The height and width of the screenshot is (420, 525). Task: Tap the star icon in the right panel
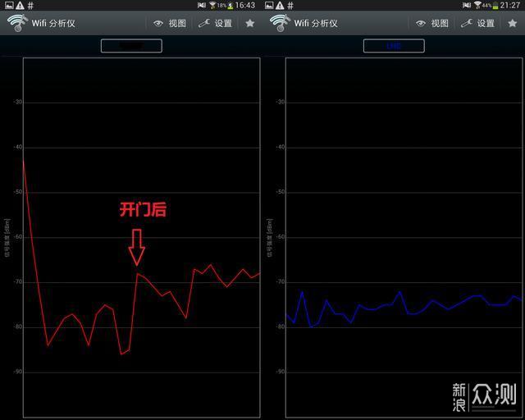coord(512,23)
